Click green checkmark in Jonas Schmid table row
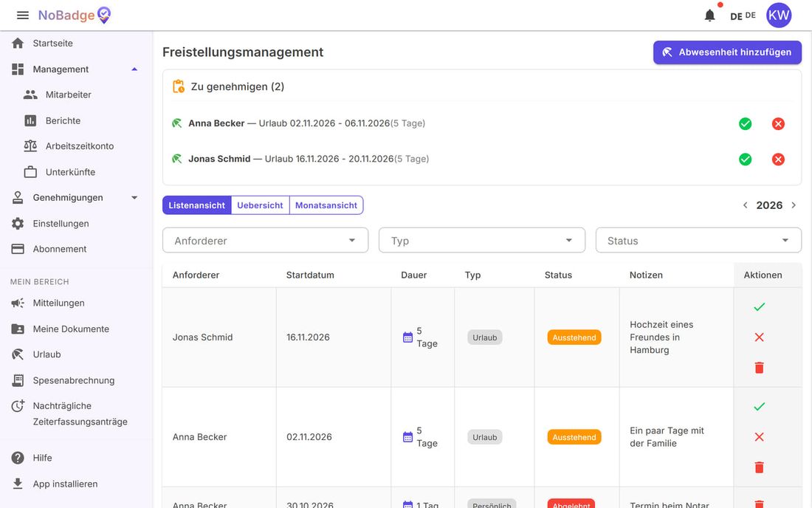 pyautogui.click(x=759, y=307)
